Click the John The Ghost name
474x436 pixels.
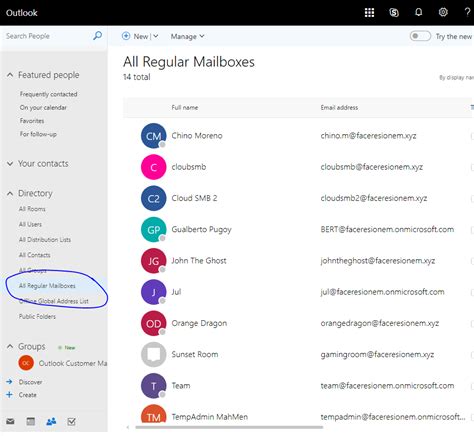pos(199,261)
